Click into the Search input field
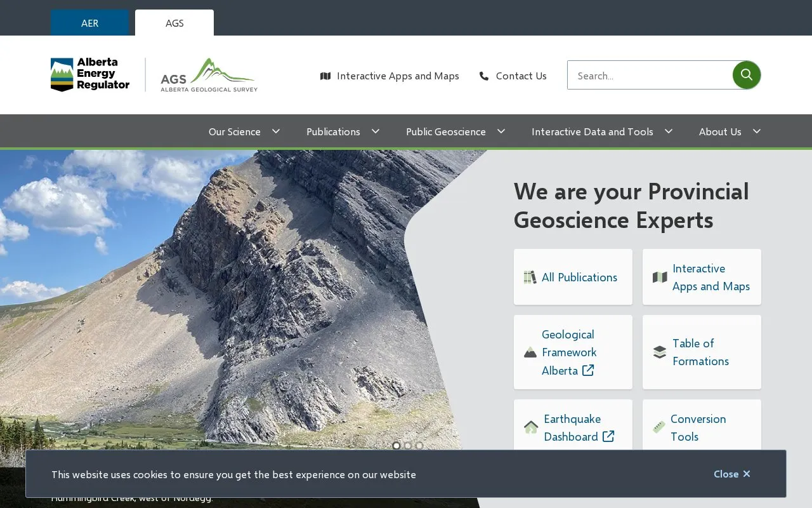This screenshot has height=508, width=812. pyautogui.click(x=650, y=75)
